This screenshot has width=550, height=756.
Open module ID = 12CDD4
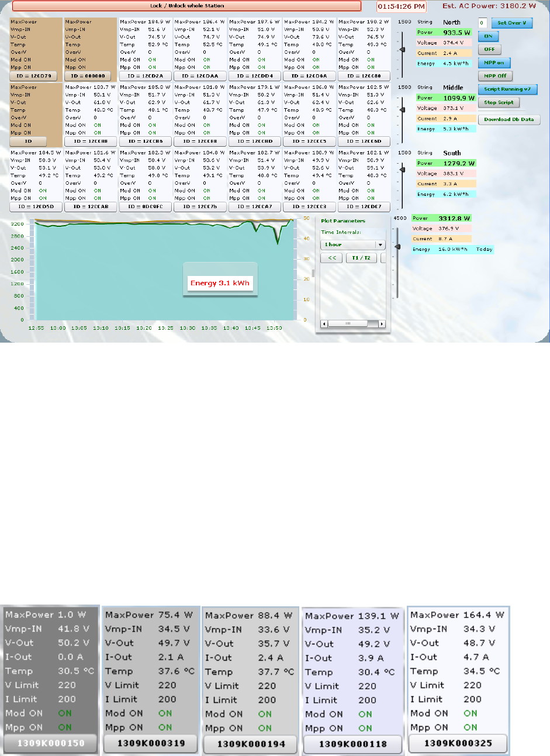[x=254, y=75]
